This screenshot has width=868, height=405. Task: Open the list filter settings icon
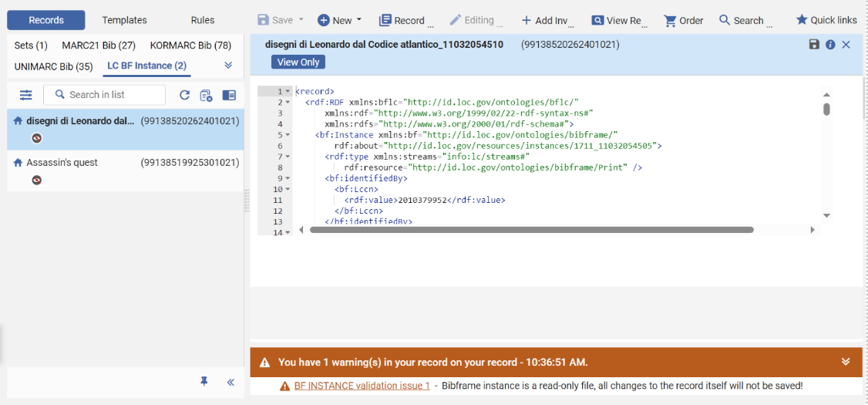click(26, 95)
